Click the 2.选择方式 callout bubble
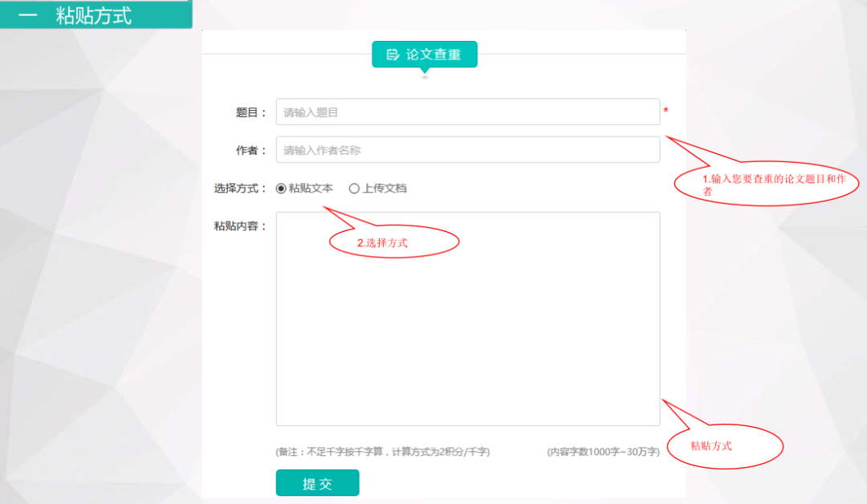 click(393, 242)
